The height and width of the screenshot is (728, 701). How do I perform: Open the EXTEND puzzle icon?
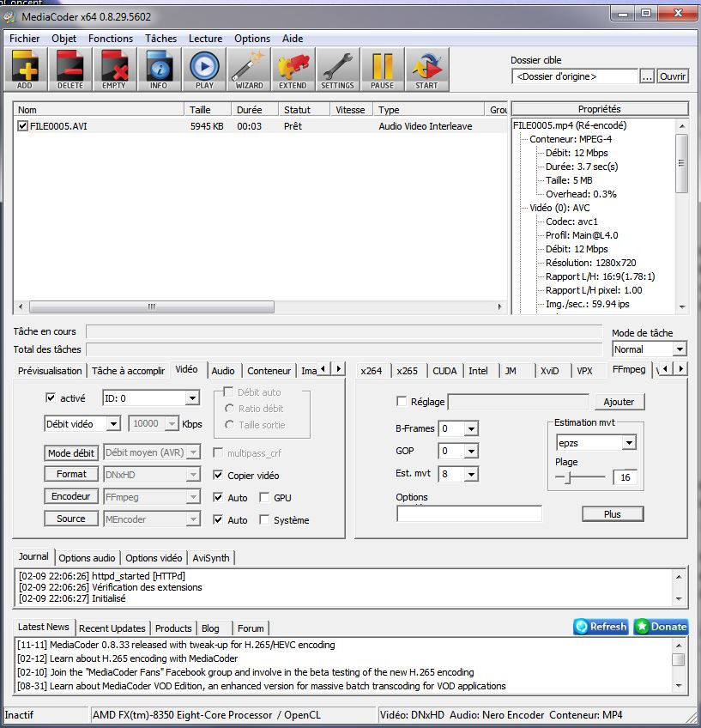[x=293, y=69]
